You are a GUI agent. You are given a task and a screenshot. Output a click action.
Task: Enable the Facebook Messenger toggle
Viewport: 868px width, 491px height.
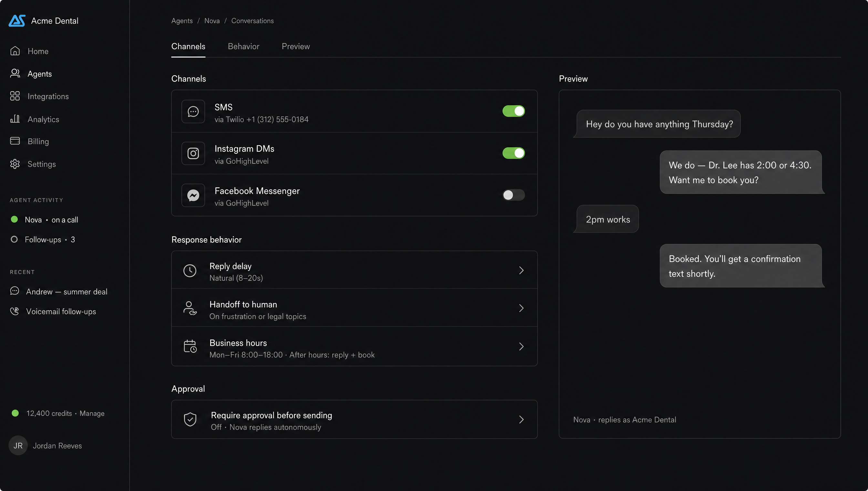tap(513, 195)
